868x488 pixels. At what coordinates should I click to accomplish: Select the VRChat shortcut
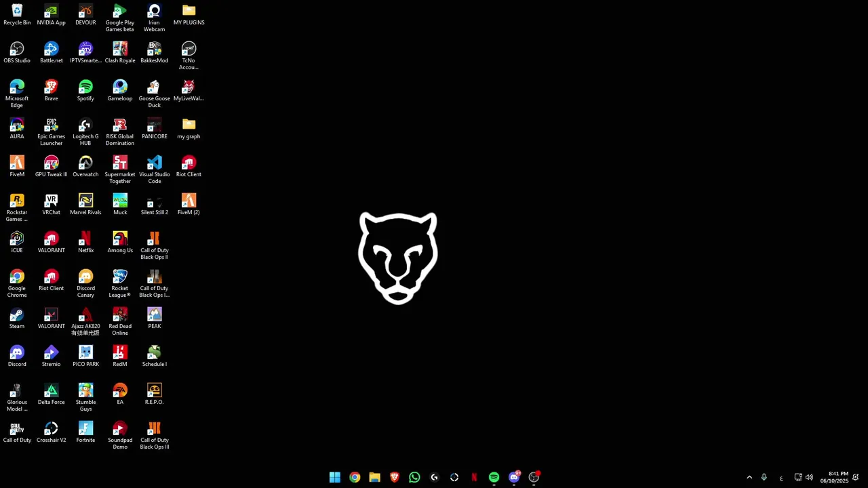coord(52,205)
